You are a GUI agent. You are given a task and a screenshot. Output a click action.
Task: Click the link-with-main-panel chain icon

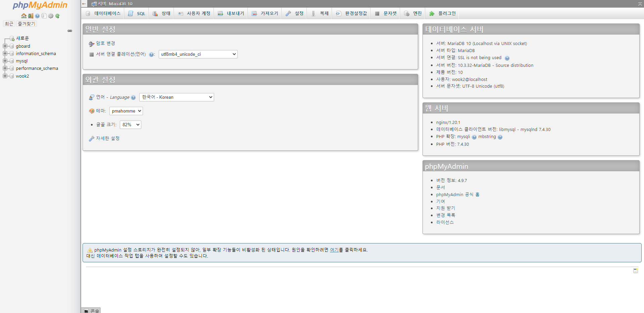tap(70, 31)
